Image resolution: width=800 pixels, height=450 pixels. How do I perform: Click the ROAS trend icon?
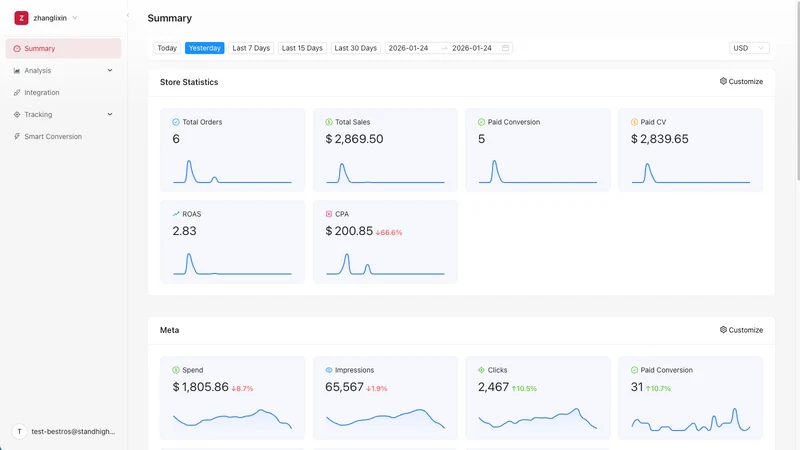click(176, 214)
